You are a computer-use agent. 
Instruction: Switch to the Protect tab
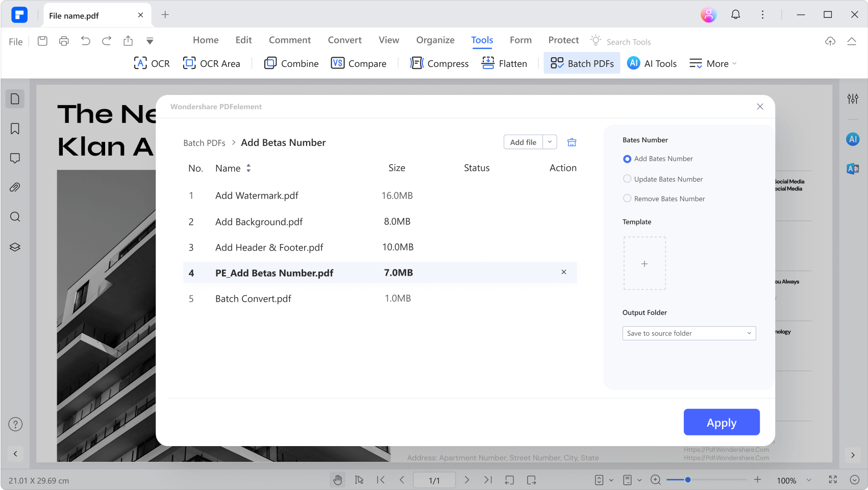[x=563, y=40]
